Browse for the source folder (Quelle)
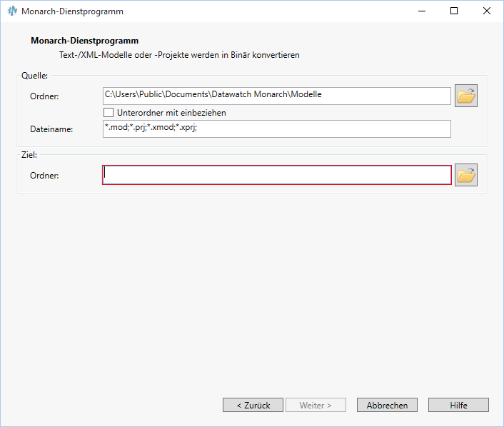Image resolution: width=504 pixels, height=427 pixels. point(466,96)
